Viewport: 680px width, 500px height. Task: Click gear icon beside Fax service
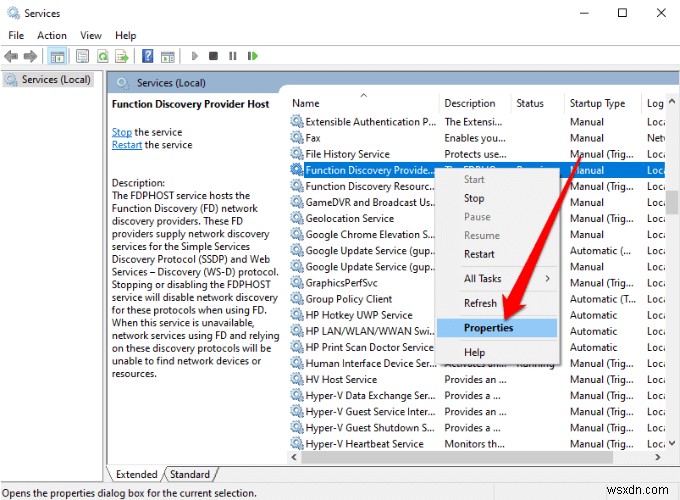[297, 138]
